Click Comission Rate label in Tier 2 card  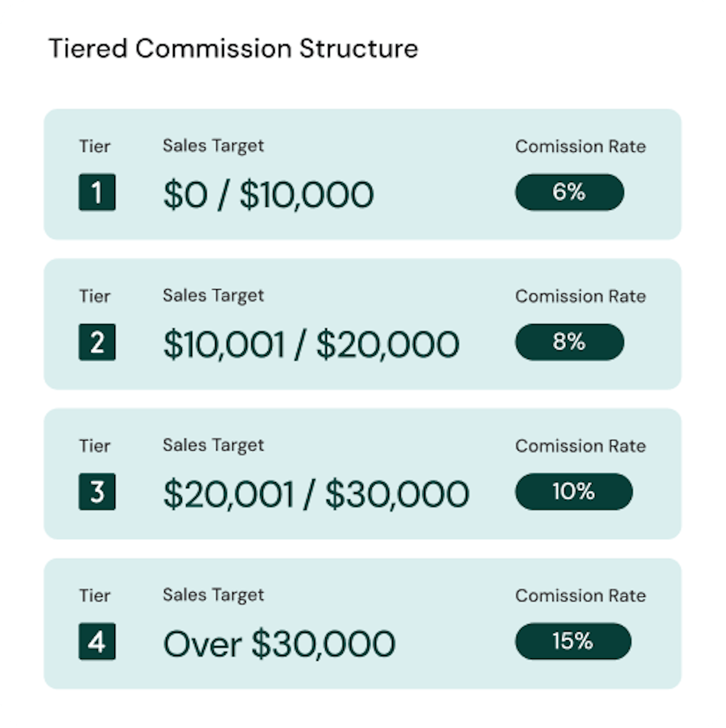pyautogui.click(x=580, y=296)
